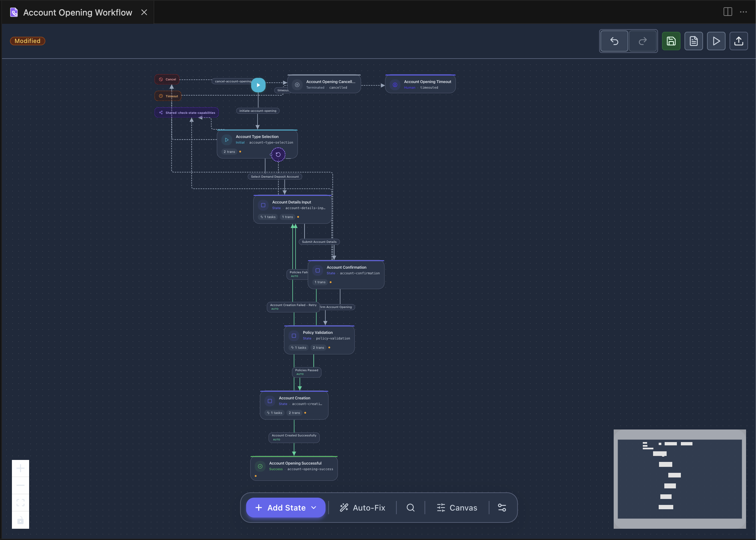Select the Policy Validation node
The height and width of the screenshot is (540, 756).
pos(319,340)
